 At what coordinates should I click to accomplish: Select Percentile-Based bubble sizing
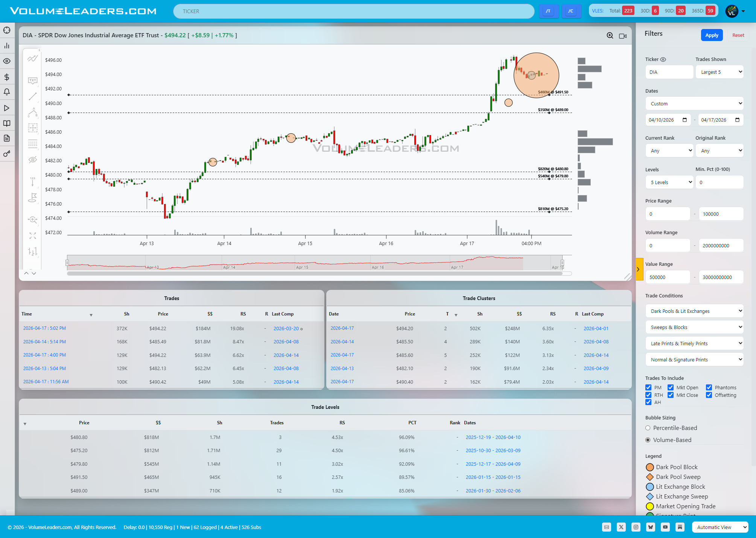click(x=648, y=428)
